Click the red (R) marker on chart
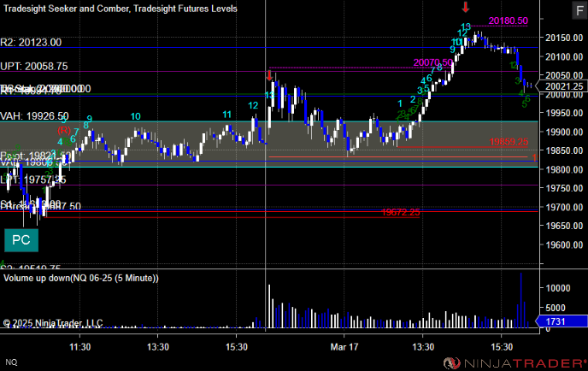 [64, 131]
